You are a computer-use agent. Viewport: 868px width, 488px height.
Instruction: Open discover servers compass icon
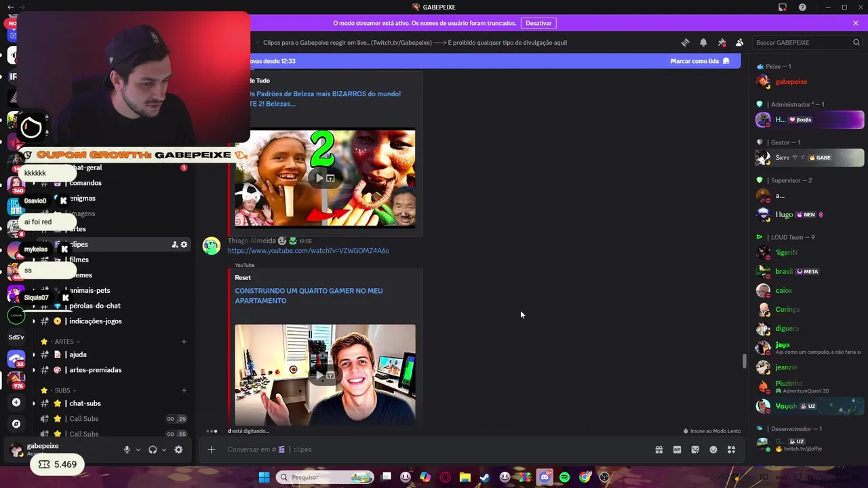click(x=16, y=424)
